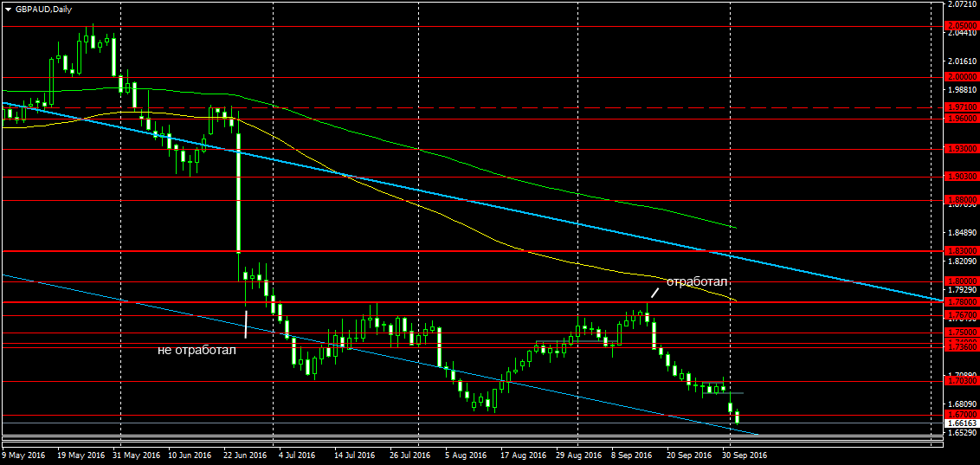Viewport: 980px width, 465px height.
Task: Click the 14 Jul 2016 date label
Action: 354,455
